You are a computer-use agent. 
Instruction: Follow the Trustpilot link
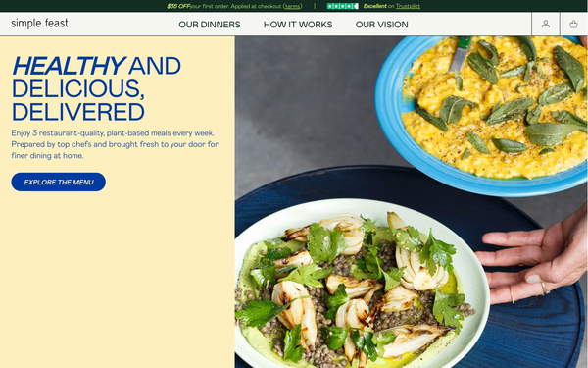point(408,6)
